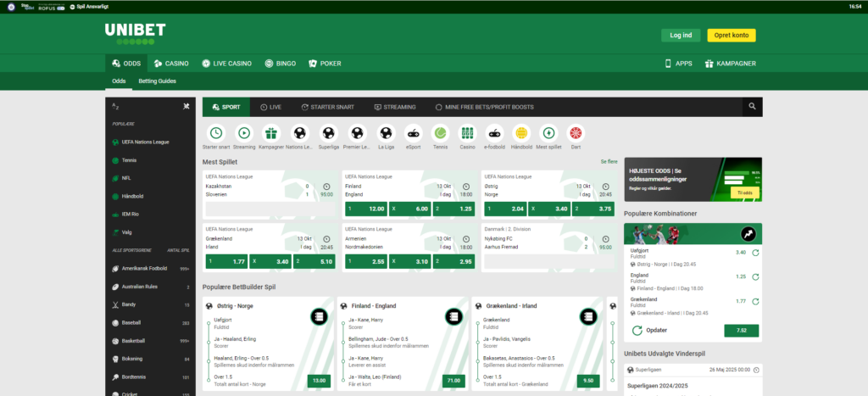Toggle the ROFUS switch in top bar

60,8
